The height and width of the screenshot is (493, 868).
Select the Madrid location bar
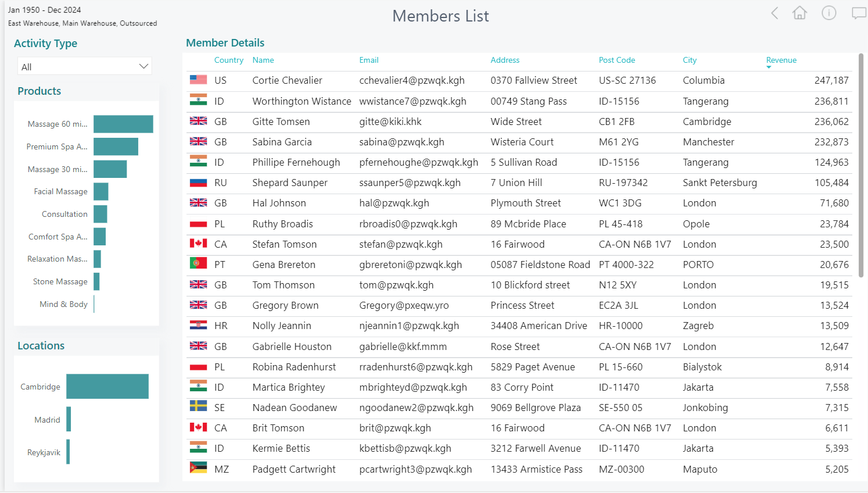69,419
